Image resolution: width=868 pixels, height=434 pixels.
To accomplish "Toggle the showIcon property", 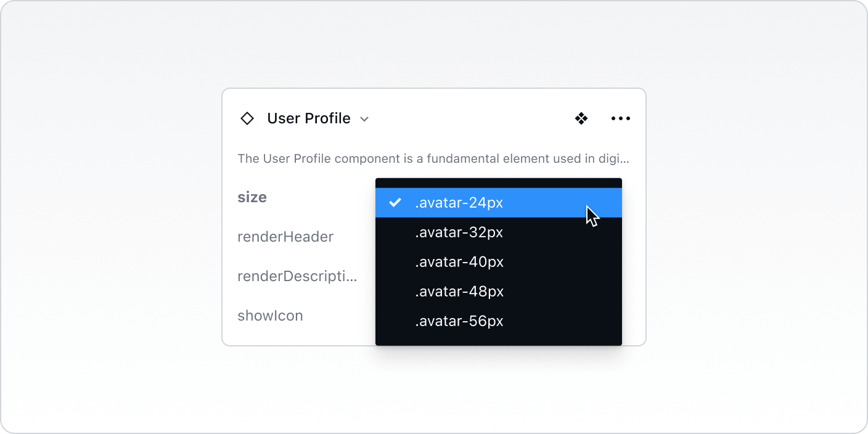I will click(x=270, y=315).
